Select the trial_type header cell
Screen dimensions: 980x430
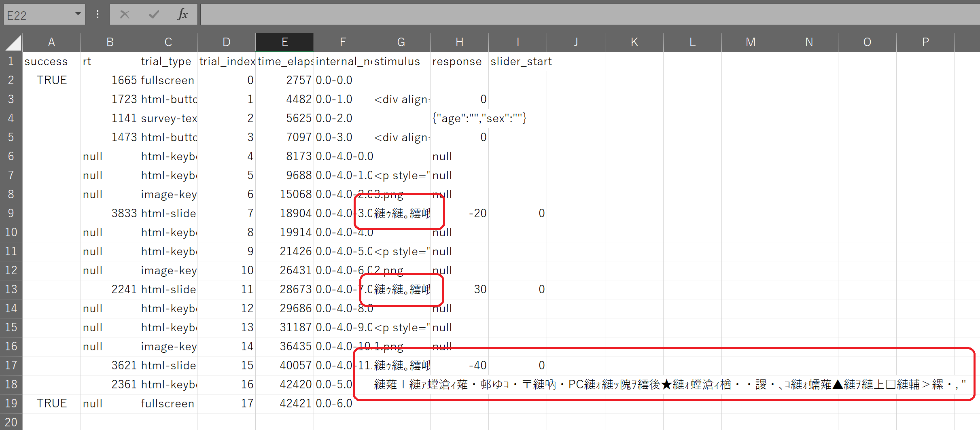tap(168, 61)
